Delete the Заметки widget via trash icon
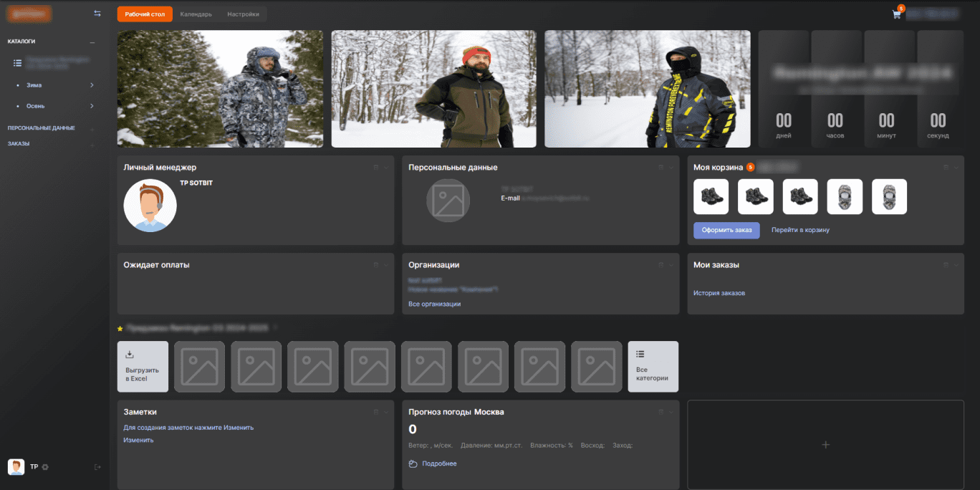The image size is (980, 490). [x=375, y=412]
